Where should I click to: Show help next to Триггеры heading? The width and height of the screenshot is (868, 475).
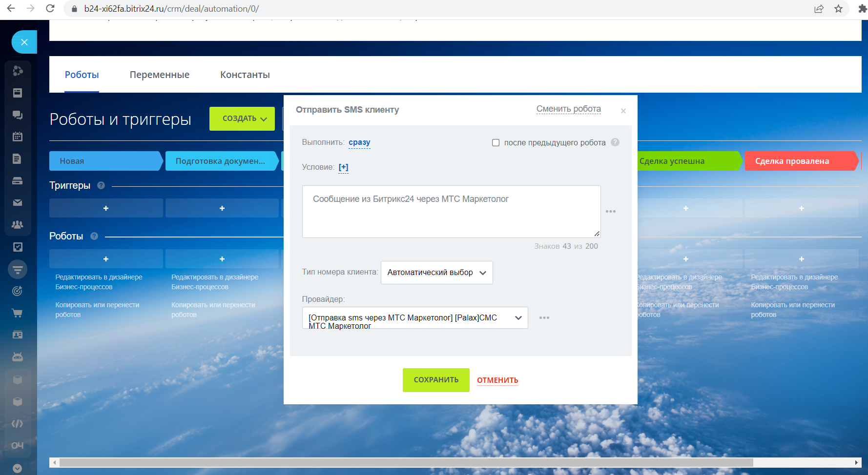click(x=101, y=185)
